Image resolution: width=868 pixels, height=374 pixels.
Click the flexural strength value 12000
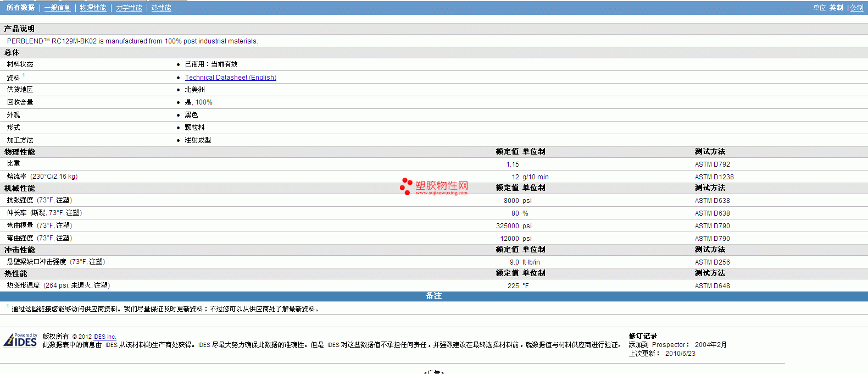tap(510, 239)
